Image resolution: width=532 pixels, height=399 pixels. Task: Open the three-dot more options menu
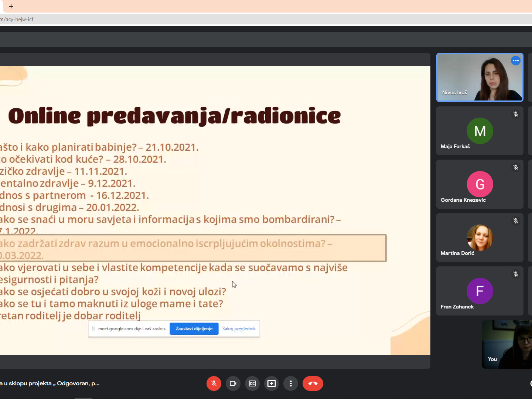(291, 383)
